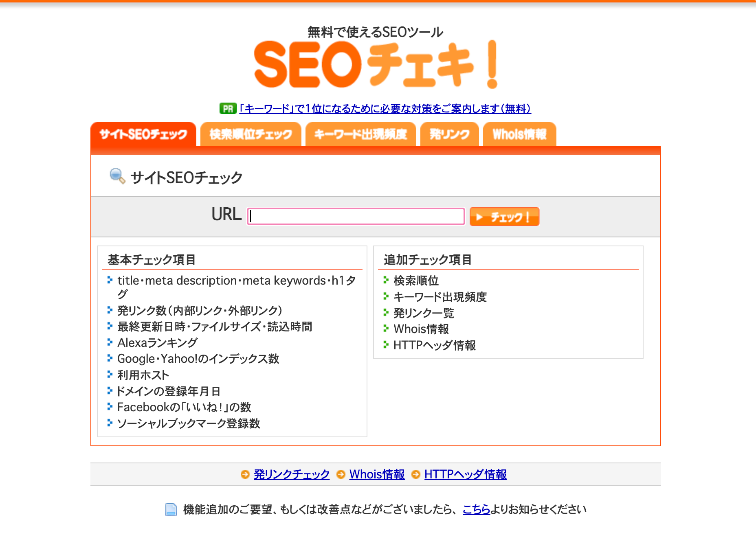Click the 基本チェック項目 heading
756x535 pixels.
(152, 259)
